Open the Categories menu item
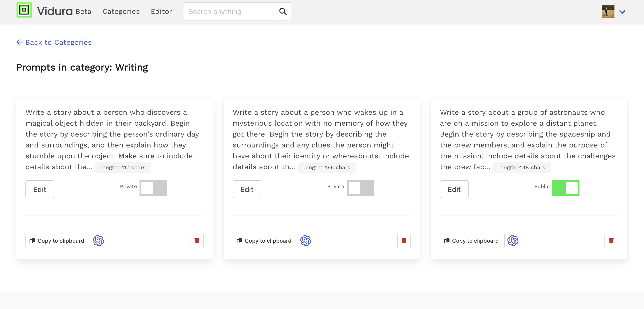The height and width of the screenshot is (309, 644). click(121, 12)
